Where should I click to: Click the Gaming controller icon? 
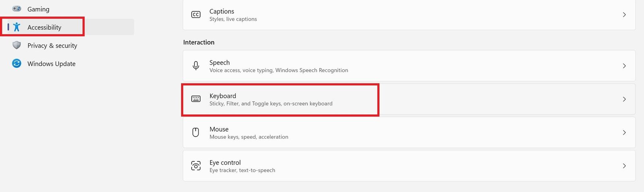(x=17, y=8)
